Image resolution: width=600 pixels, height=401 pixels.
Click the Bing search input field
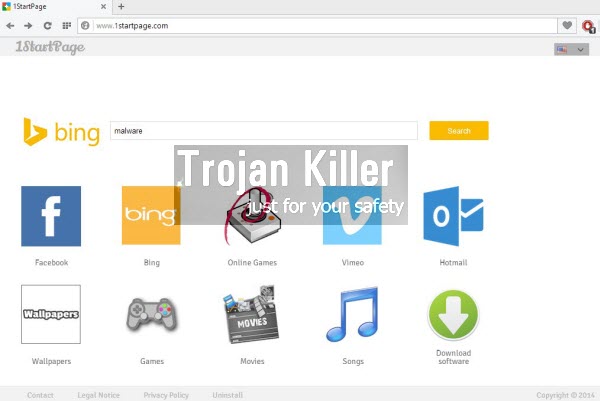[263, 131]
